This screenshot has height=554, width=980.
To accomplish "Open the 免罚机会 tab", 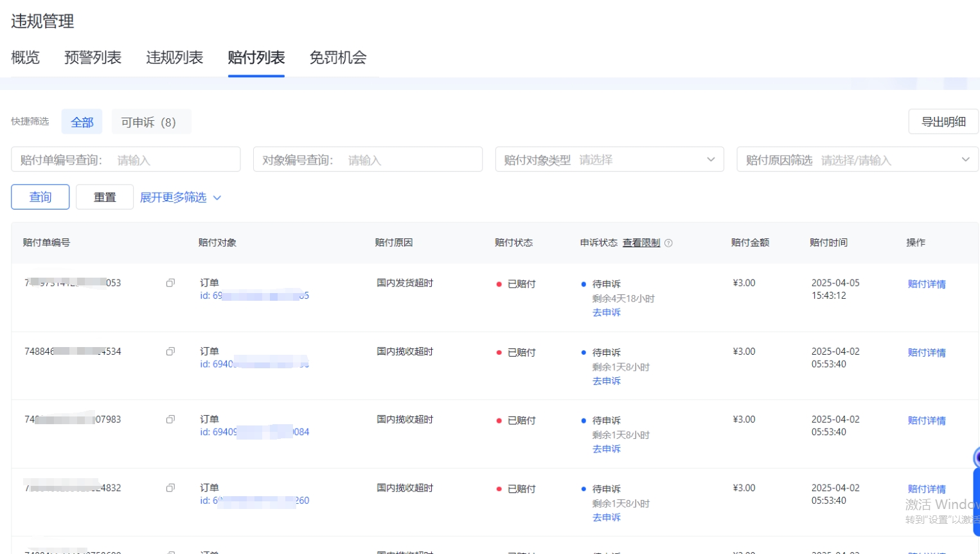I will [x=337, y=58].
